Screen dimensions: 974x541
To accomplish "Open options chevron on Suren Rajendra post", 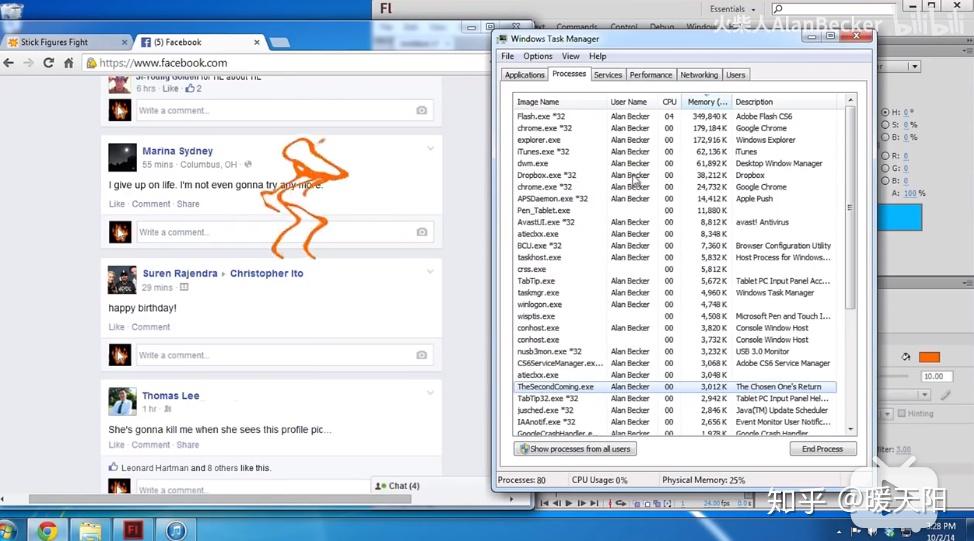I will (x=430, y=271).
